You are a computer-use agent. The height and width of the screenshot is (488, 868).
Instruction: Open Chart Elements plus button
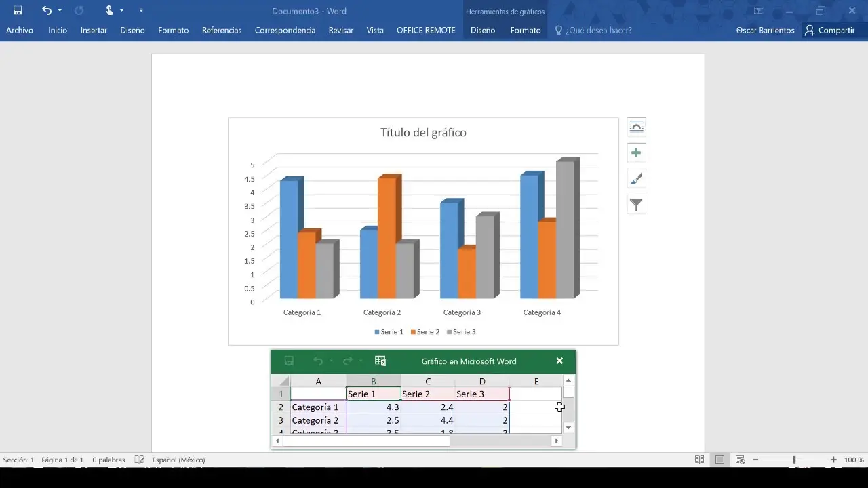click(x=636, y=153)
